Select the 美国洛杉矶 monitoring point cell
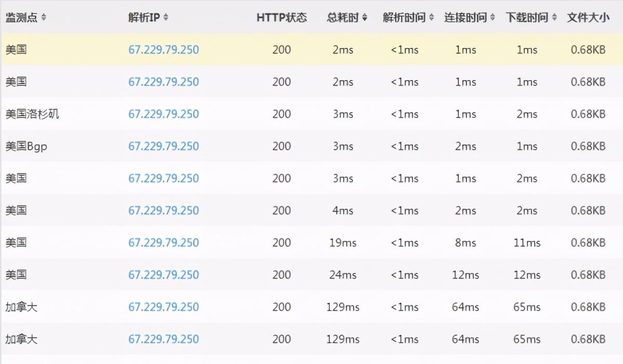Screen dimensions: 623x364 [x=32, y=114]
